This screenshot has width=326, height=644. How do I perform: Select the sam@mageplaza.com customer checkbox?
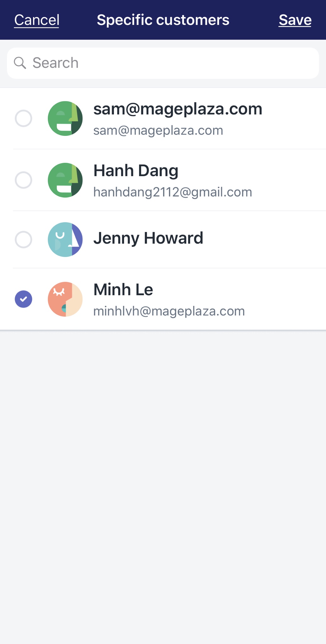[24, 119]
